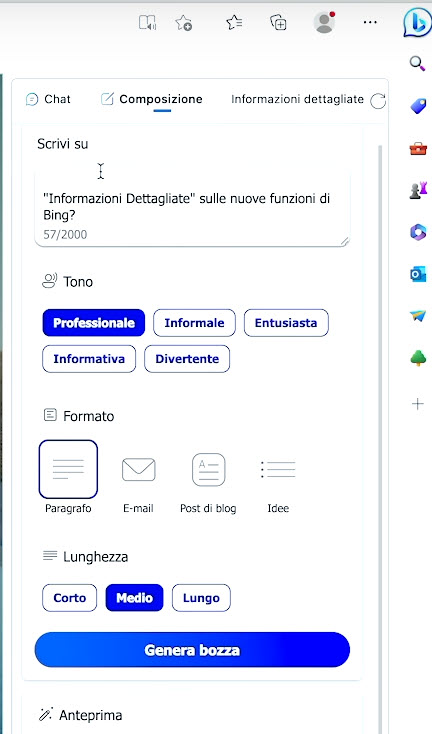Open the Tools red toolbox sidebar icon

pos(418,149)
